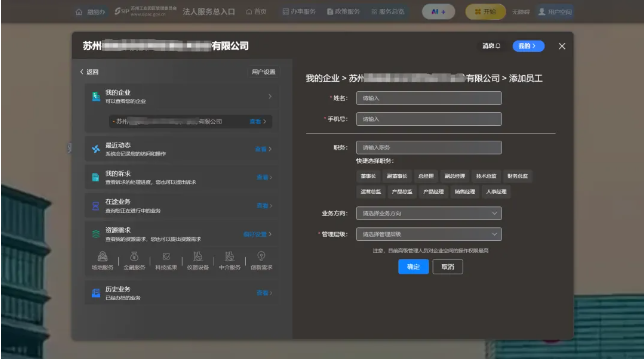Click the blue 确定 confirm button
The height and width of the screenshot is (360, 644).
tap(413, 267)
